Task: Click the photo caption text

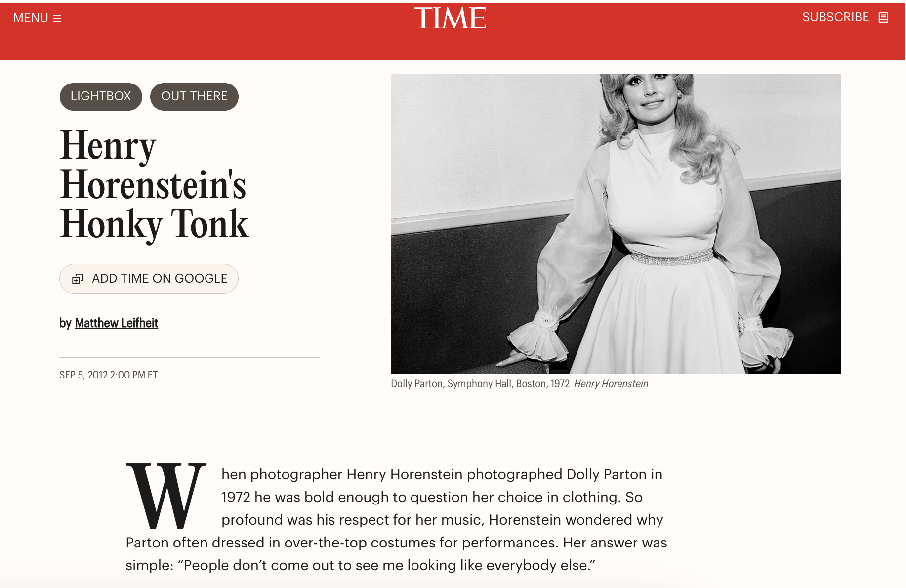Action: tap(480, 384)
